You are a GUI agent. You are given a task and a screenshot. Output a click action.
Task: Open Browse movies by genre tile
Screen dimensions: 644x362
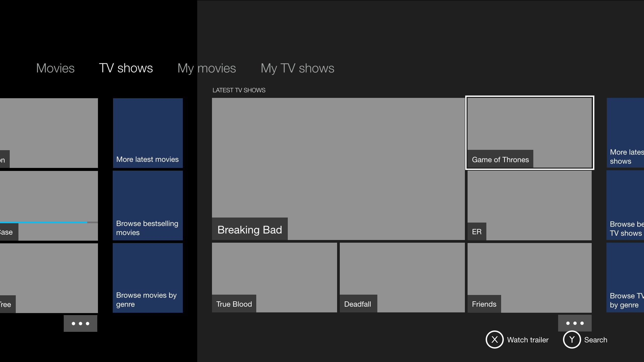pos(148,278)
